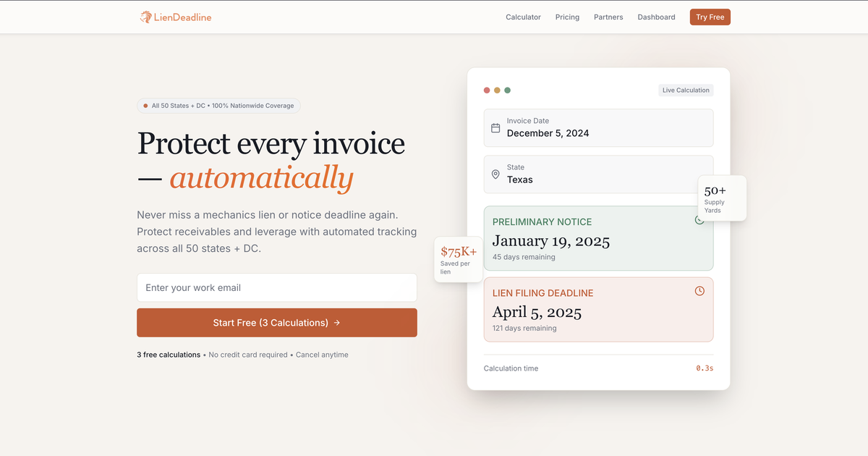
Task: Click the LienDeadline lion logo icon
Action: pyautogui.click(x=145, y=17)
